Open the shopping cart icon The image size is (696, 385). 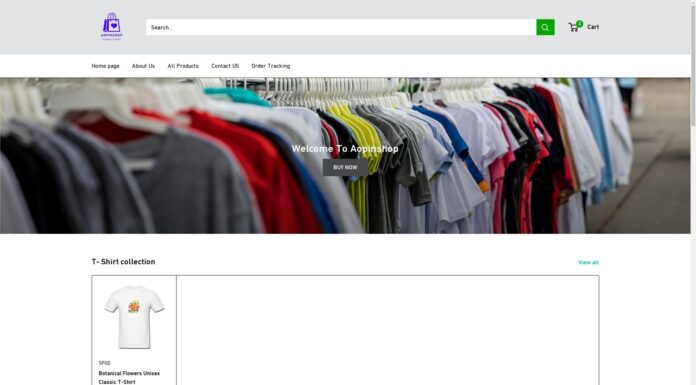573,28
